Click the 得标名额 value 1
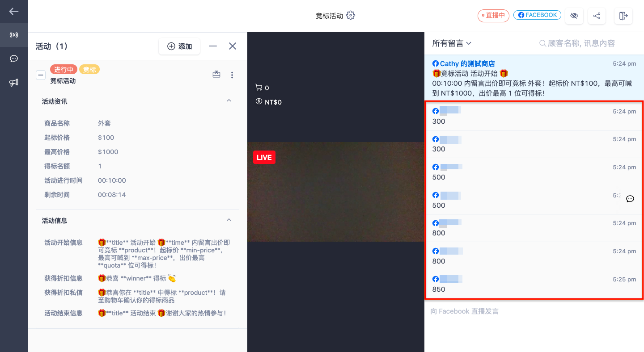Viewport: 644px width, 352px height. tap(100, 166)
